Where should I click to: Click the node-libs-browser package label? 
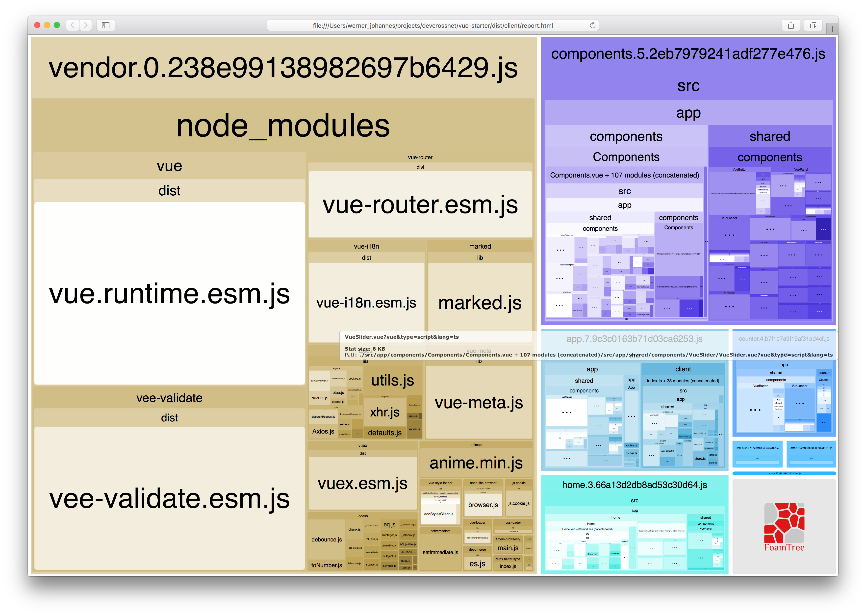[483, 483]
